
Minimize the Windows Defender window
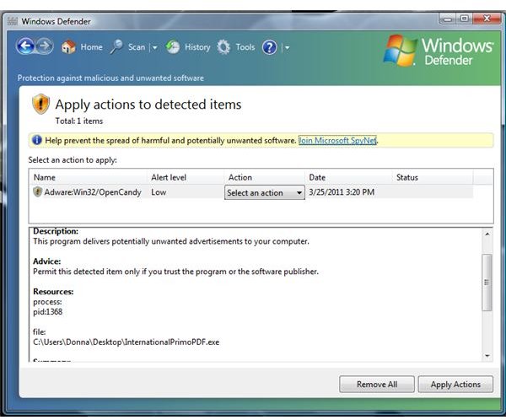[x=447, y=19]
